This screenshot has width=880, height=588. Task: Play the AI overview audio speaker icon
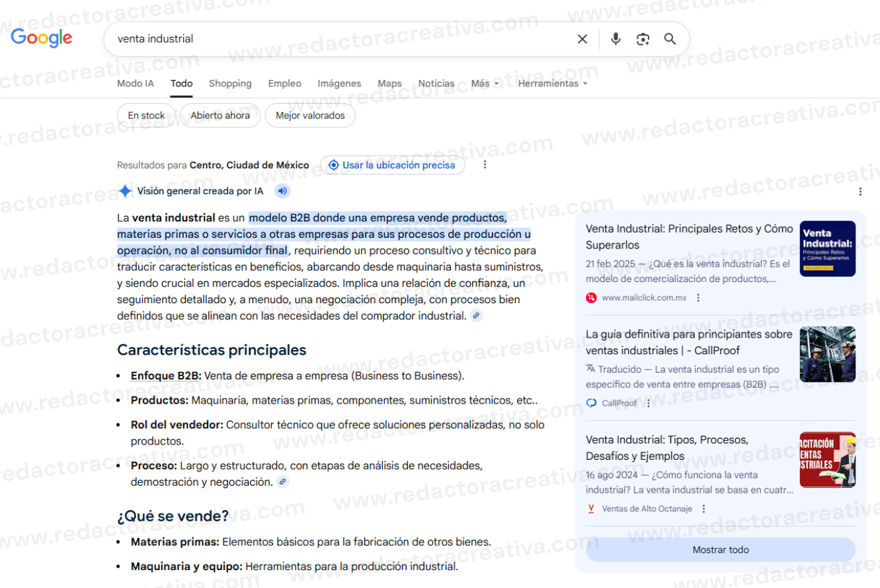282,192
